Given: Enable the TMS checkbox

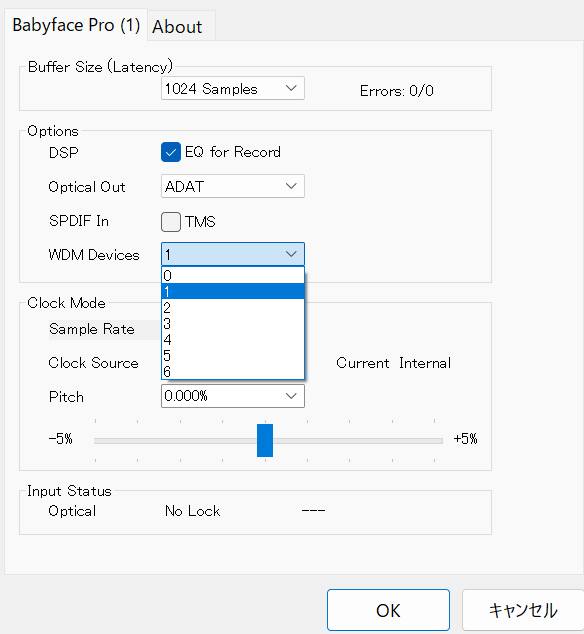Looking at the screenshot, I should [171, 222].
